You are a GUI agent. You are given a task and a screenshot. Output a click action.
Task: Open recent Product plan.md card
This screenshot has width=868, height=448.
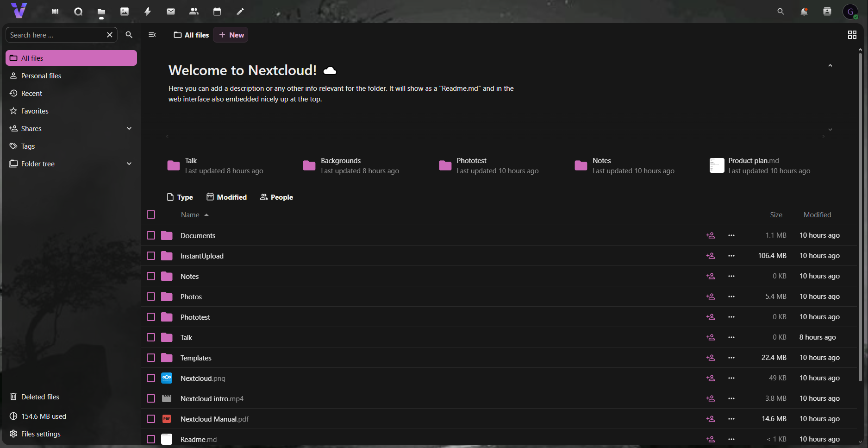click(x=760, y=165)
